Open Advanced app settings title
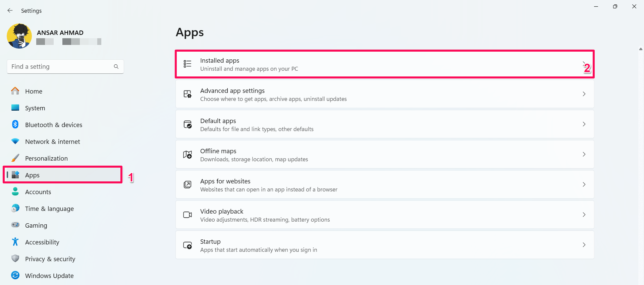Screen dimensions: 644x285 (232, 91)
